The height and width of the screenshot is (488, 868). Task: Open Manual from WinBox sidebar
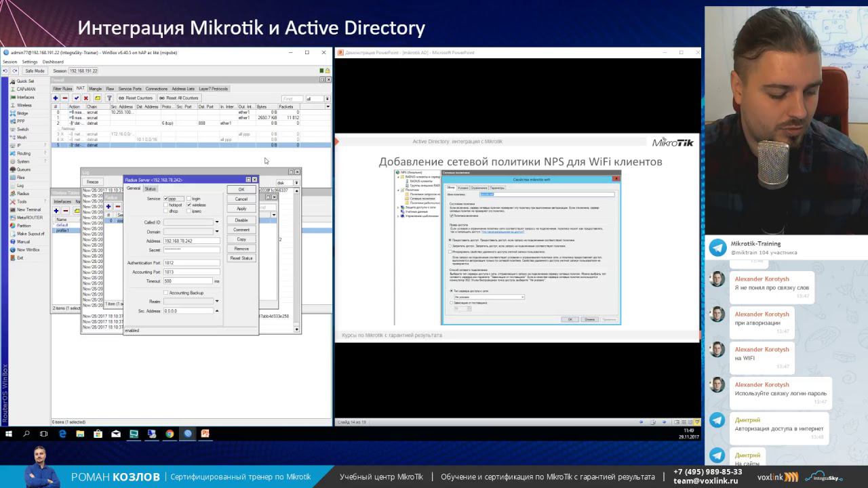pos(23,242)
